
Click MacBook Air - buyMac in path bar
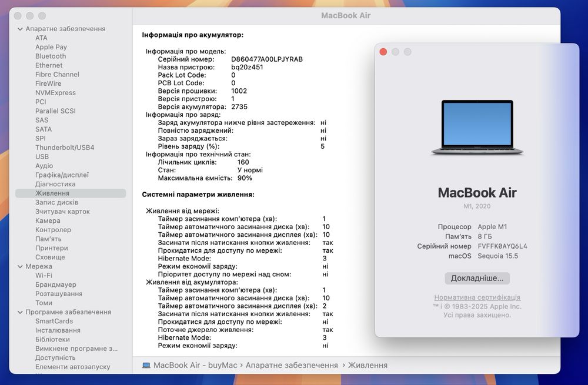point(195,365)
